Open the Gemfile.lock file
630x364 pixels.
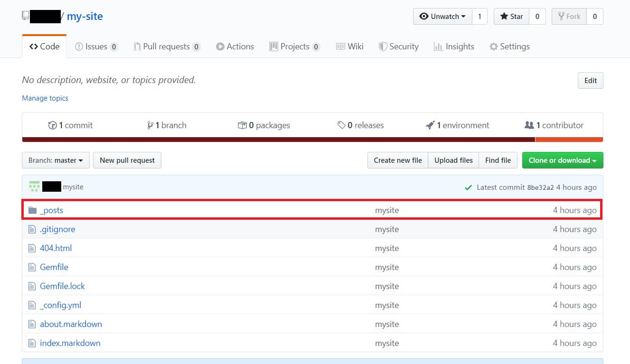click(62, 286)
